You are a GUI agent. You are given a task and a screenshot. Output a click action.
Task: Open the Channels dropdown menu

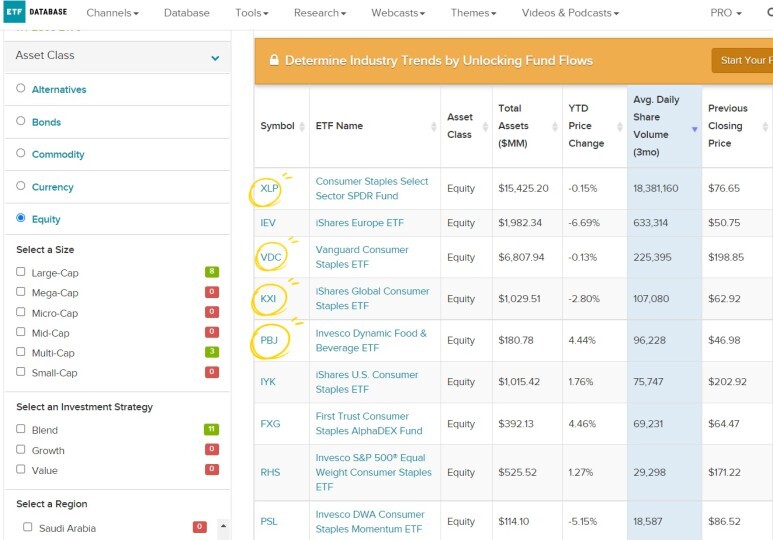click(x=112, y=13)
